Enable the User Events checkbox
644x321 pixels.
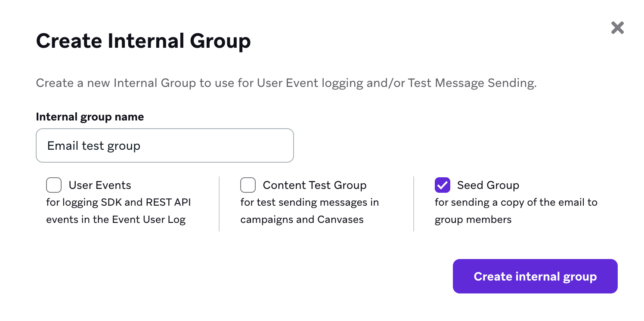54,185
